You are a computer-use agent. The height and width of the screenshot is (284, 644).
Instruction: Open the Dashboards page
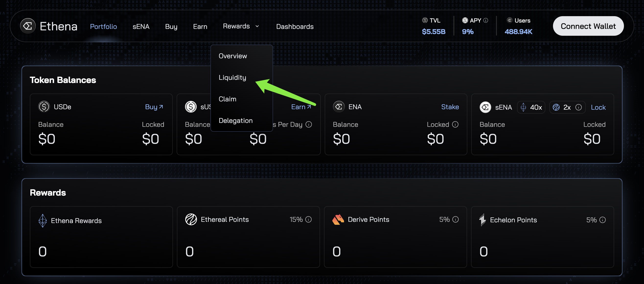click(x=295, y=26)
